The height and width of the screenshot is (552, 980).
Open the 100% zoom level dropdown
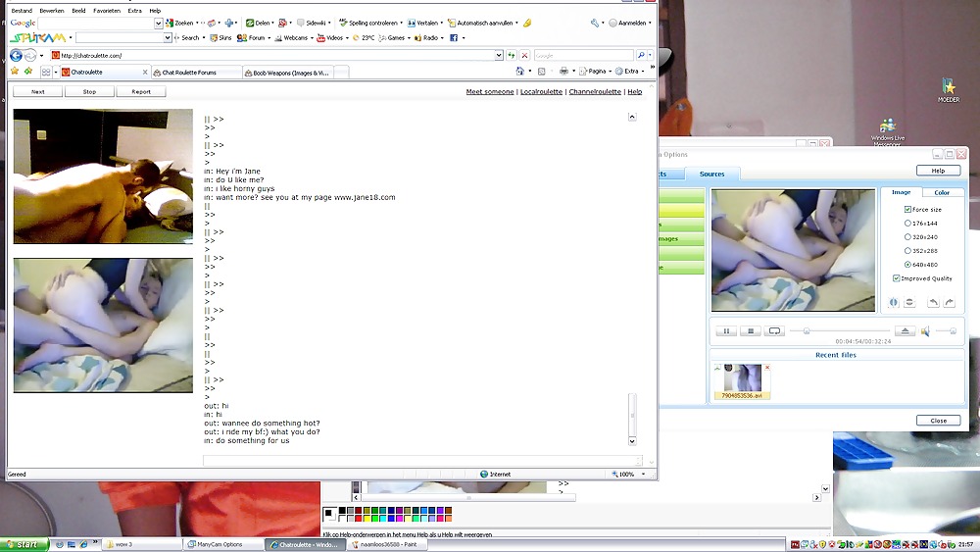[x=643, y=475]
